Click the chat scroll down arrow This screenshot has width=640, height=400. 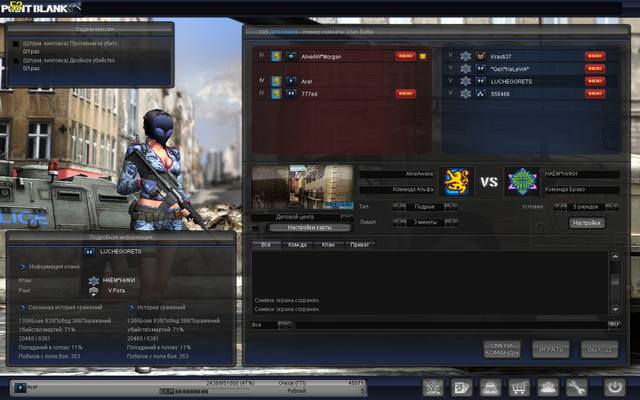pos(615,309)
